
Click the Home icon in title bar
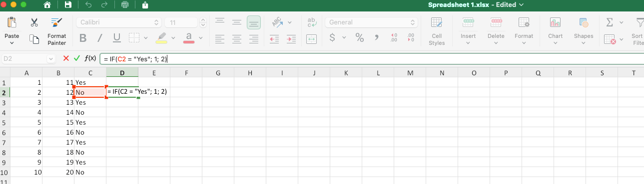click(47, 5)
